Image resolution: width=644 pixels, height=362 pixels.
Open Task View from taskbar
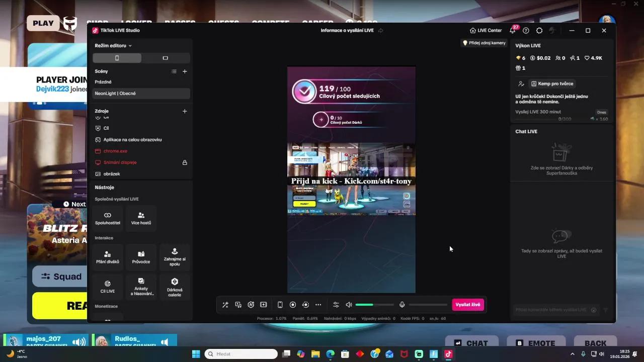click(286, 354)
